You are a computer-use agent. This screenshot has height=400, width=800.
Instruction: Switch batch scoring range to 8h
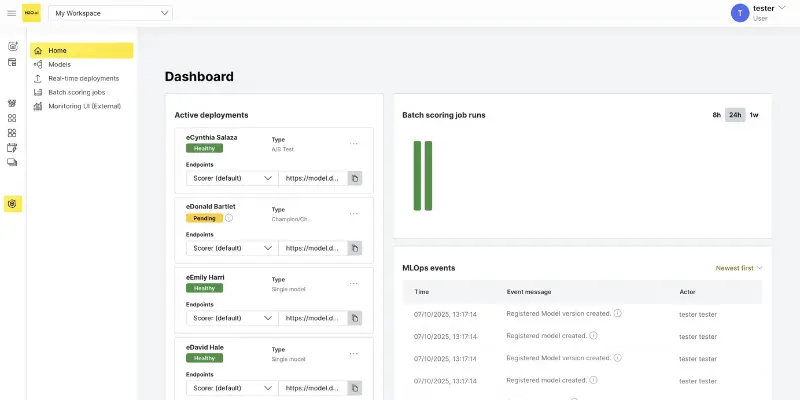click(716, 115)
